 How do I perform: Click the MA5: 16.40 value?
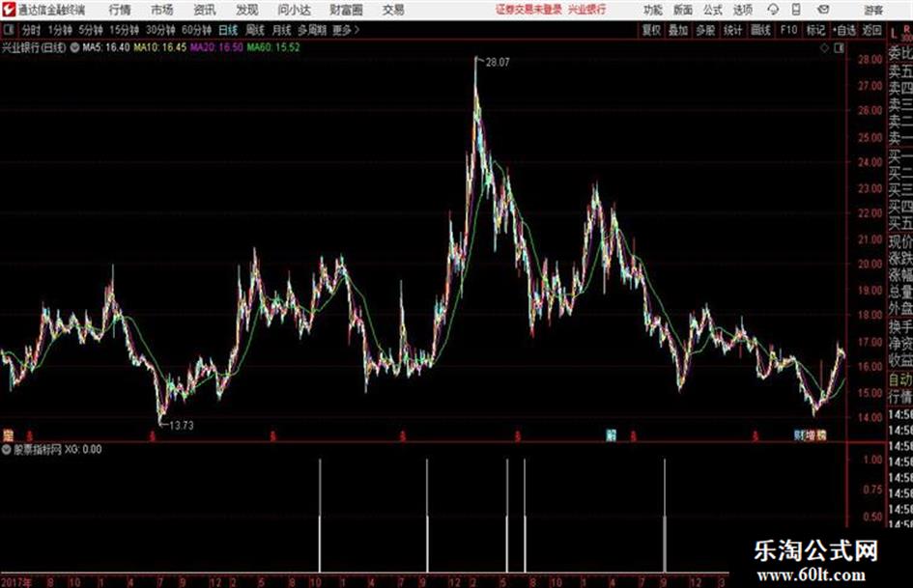click(106, 47)
